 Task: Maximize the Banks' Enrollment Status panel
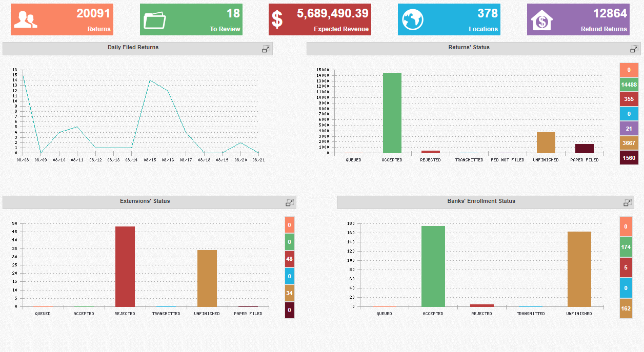[628, 202]
